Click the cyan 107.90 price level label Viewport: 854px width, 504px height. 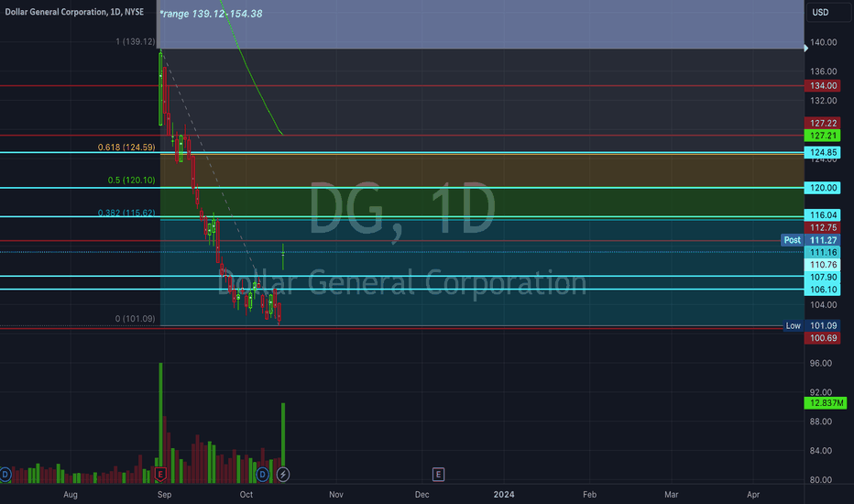[x=823, y=278]
